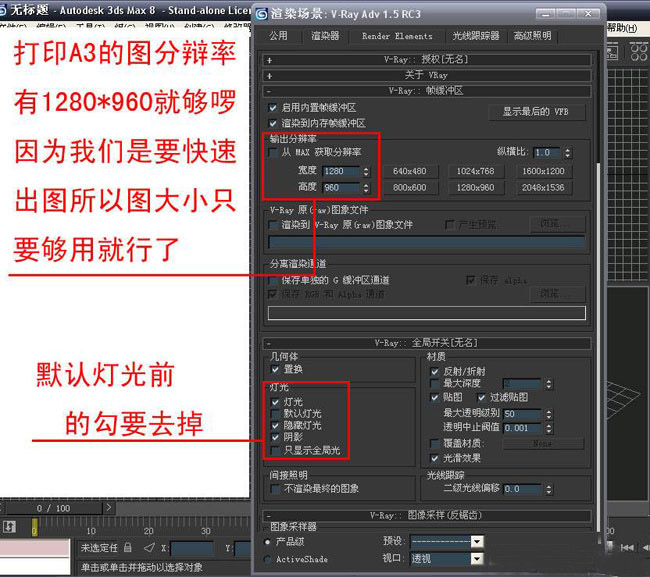This screenshot has height=577, width=650.
Task: Enable the 最大深度 checkbox
Action: (x=434, y=383)
